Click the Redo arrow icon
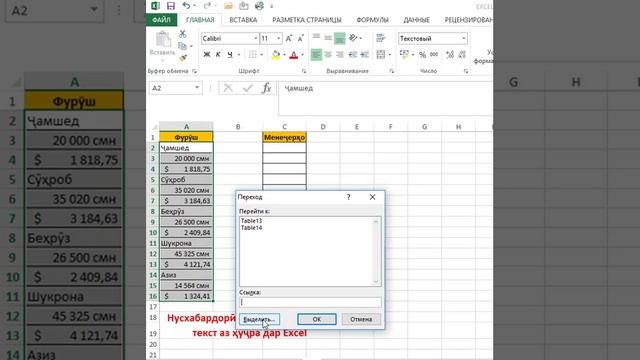This screenshot has height=360, width=640. click(207, 6)
